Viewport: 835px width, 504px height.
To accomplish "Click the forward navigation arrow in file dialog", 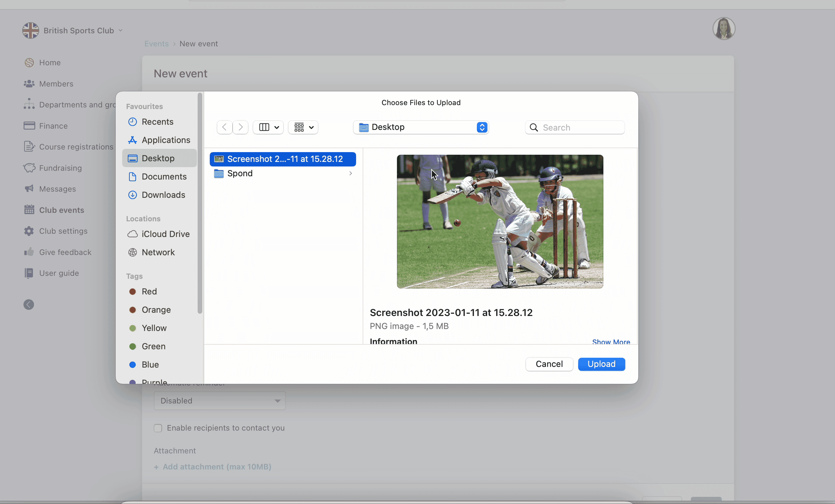I will pos(241,127).
